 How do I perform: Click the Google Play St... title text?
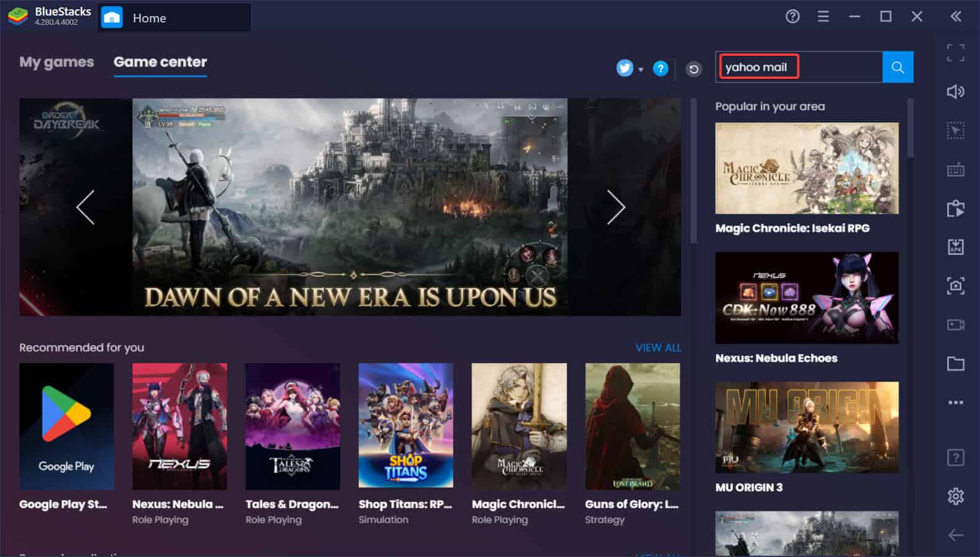(63, 504)
